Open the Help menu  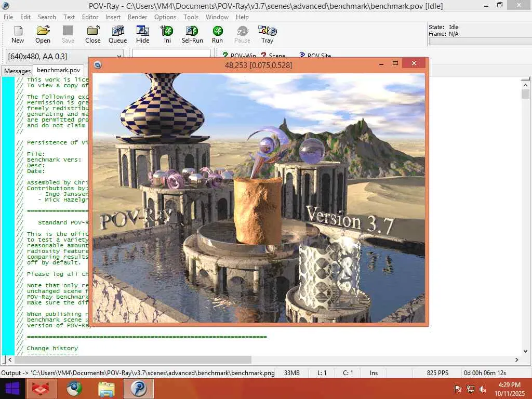[x=242, y=17]
